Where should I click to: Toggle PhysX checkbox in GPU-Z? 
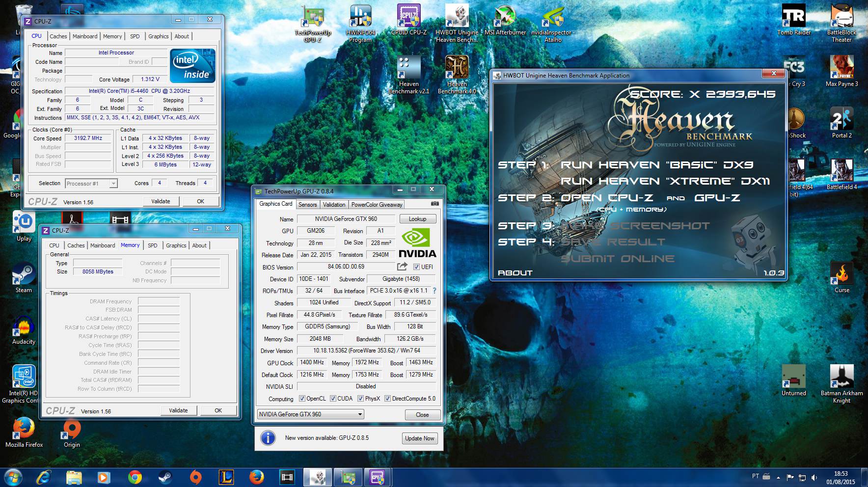[360, 399]
